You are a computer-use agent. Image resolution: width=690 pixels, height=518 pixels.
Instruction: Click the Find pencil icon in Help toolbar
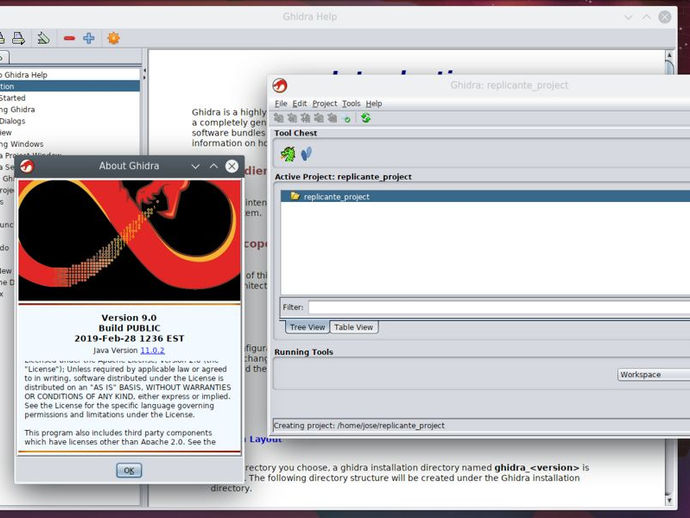tap(43, 38)
